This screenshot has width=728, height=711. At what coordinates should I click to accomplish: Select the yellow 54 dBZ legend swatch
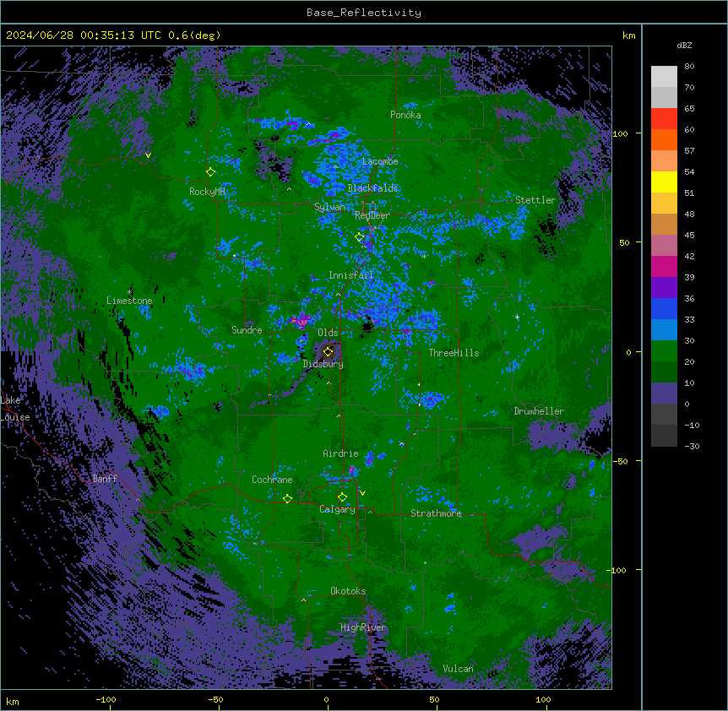(x=664, y=182)
